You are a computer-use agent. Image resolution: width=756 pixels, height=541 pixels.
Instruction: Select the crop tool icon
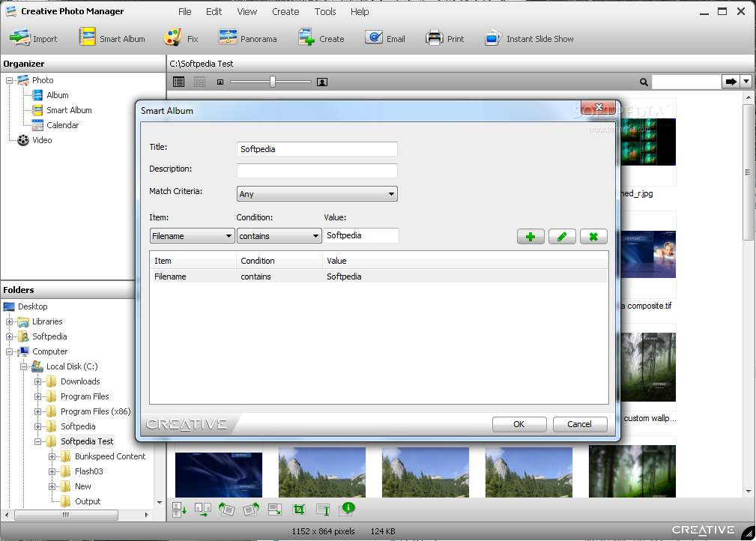pyautogui.click(x=299, y=510)
